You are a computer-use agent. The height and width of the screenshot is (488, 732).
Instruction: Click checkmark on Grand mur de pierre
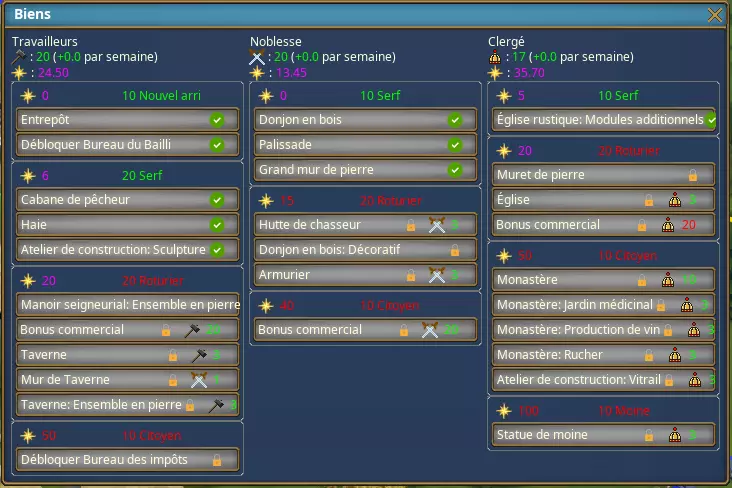(455, 170)
